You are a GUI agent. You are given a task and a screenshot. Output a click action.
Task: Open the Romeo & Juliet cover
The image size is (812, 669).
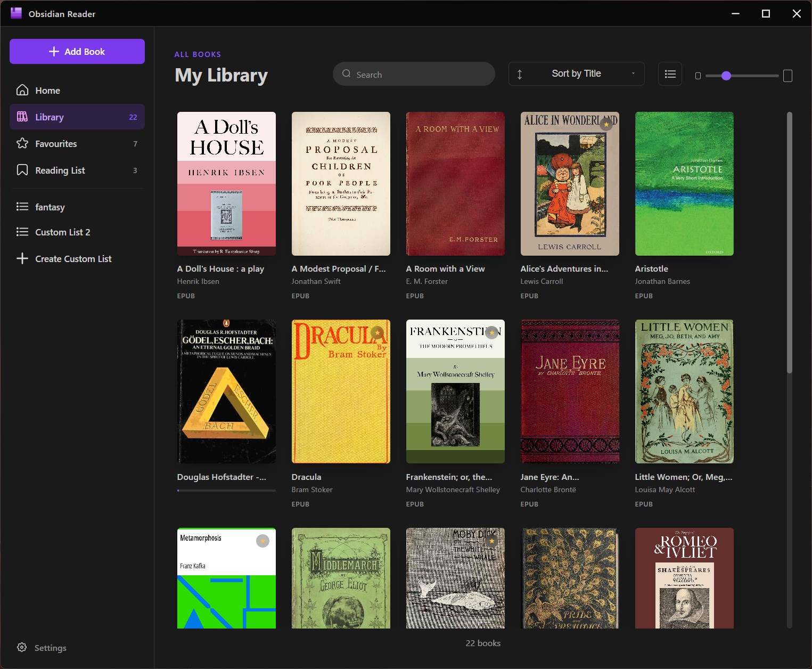(x=684, y=578)
